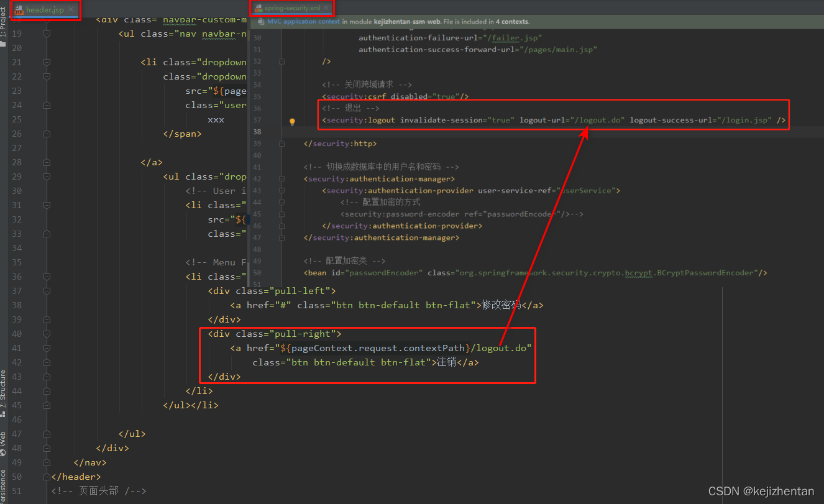Click the 关闭跨域请求 comment line
This screenshot has width=824, height=504.
367,85
